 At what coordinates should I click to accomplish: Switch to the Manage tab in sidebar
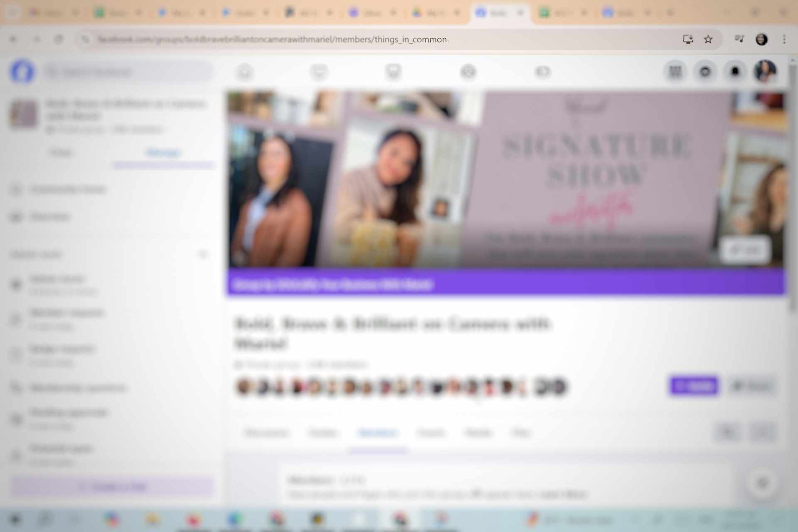point(163,153)
